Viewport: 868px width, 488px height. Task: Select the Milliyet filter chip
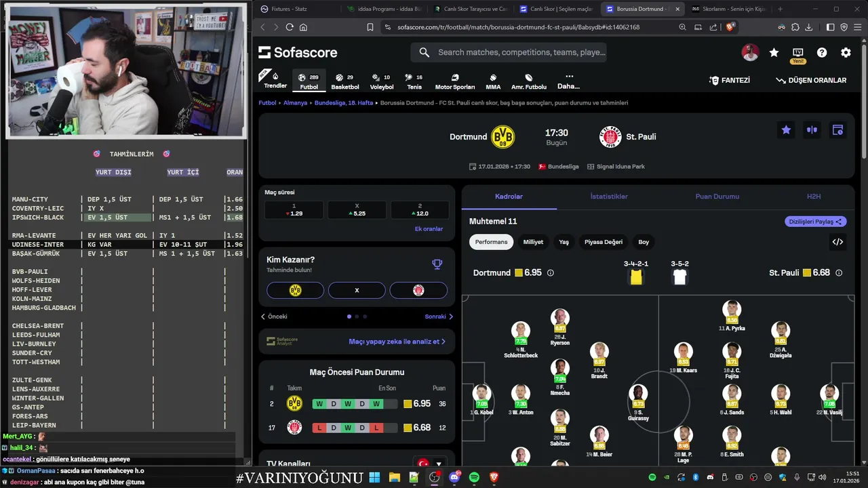(x=533, y=242)
